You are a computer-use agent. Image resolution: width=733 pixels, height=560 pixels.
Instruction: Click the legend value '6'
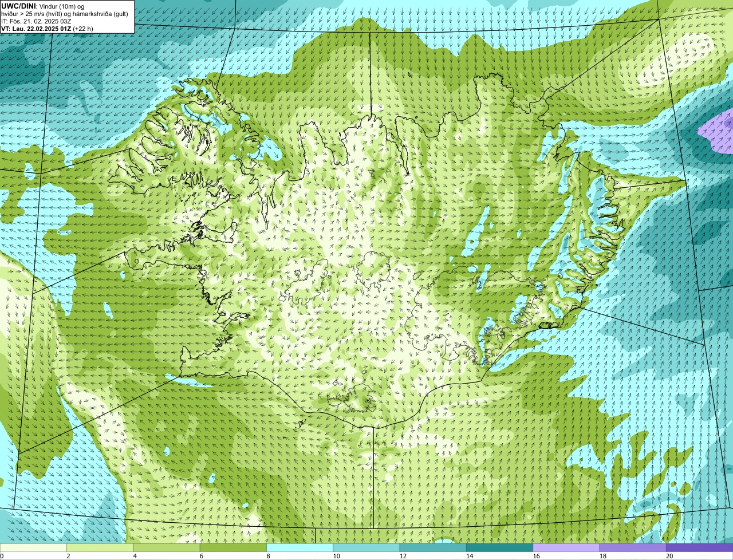pyautogui.click(x=201, y=556)
